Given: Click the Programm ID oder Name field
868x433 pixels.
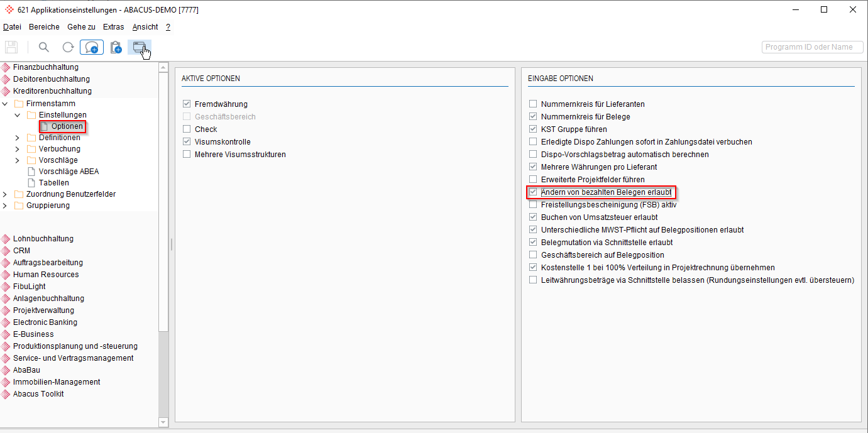Looking at the screenshot, I should (x=812, y=47).
